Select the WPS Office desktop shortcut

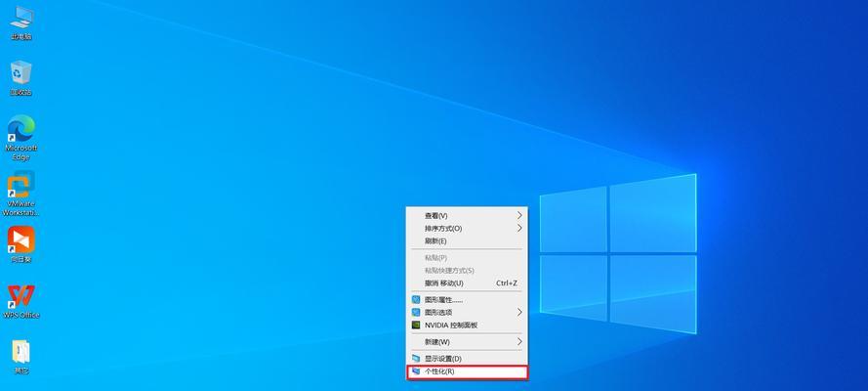[21, 302]
